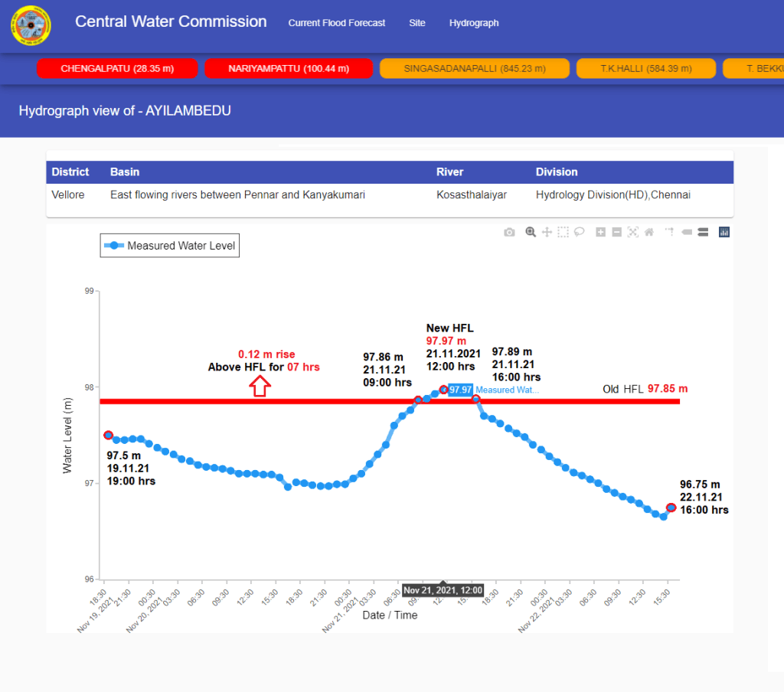This screenshot has width=784, height=692.
Task: Click the CHENGALPATU (28.35 m) station button
Action: click(117, 69)
